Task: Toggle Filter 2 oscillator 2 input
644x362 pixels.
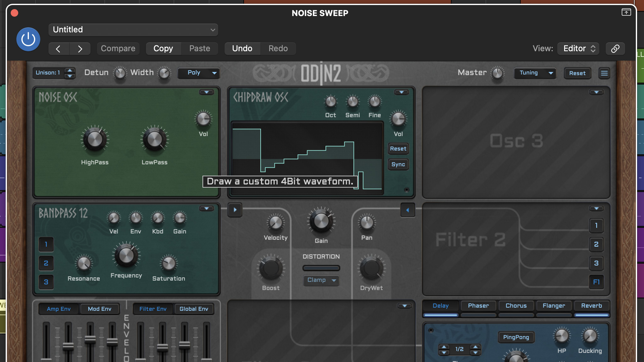Action: coord(596,244)
